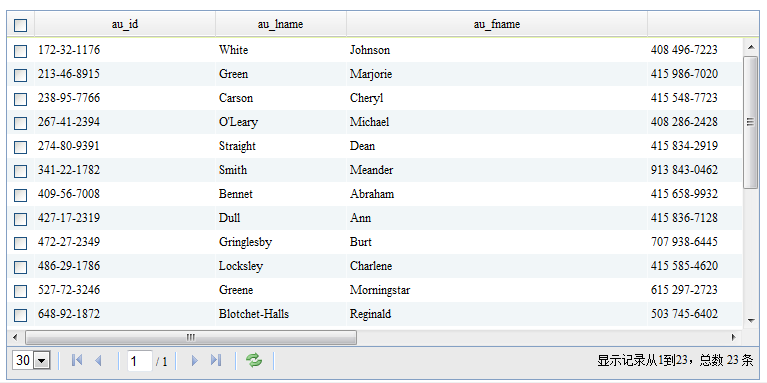The width and height of the screenshot is (767, 383).
Task: Refresh the grid data
Action: click(x=254, y=361)
